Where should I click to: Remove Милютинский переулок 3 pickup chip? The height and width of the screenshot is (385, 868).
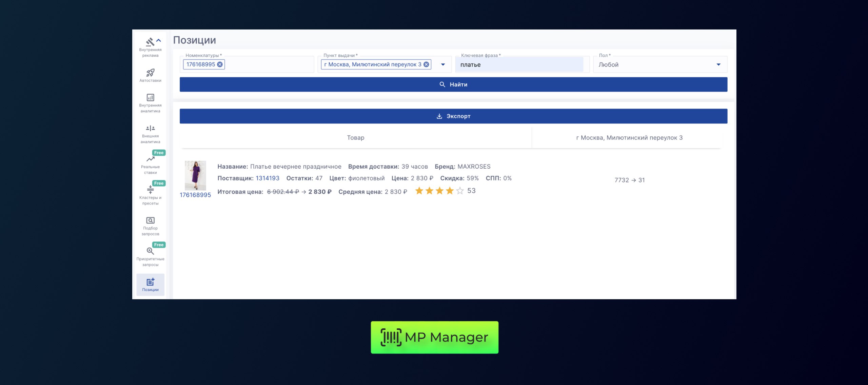click(x=426, y=64)
